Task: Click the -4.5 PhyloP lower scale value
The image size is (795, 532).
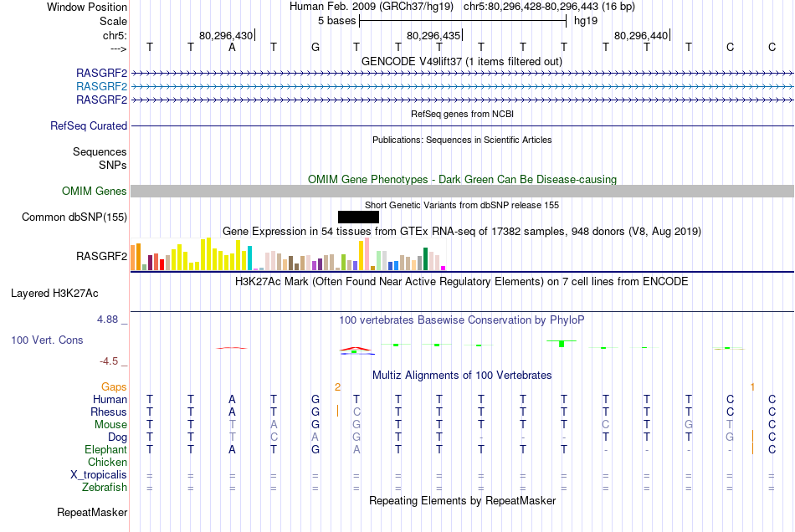Action: (109, 361)
